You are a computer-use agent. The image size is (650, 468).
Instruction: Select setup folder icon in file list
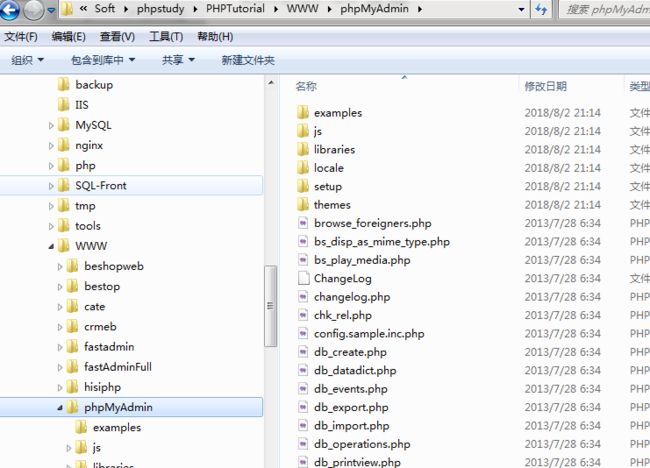click(x=303, y=186)
